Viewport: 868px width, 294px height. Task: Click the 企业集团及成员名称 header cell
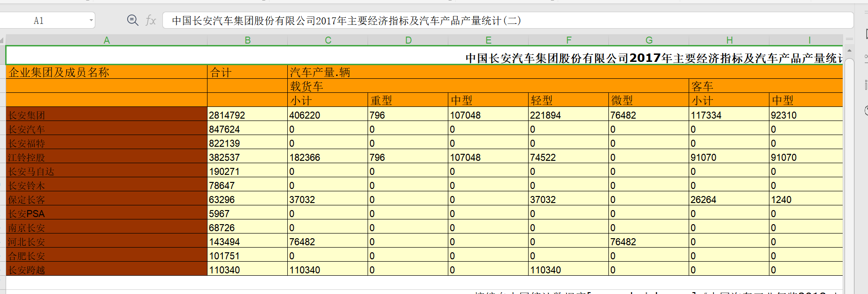[107, 72]
